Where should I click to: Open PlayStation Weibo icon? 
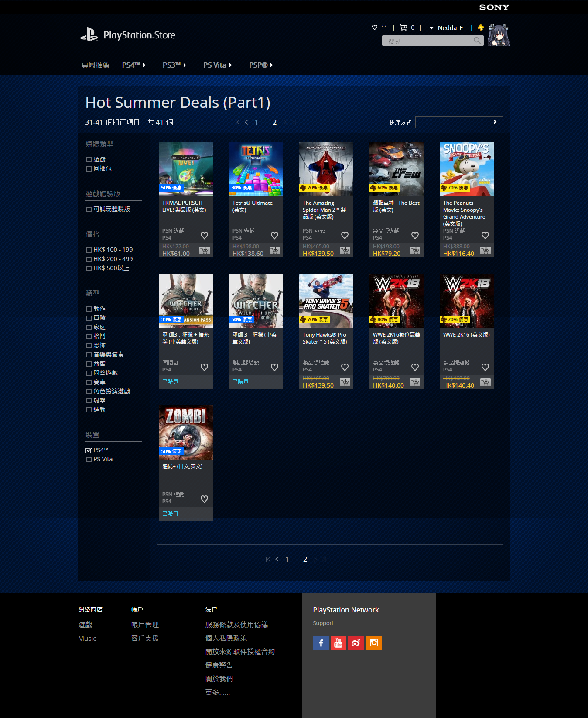tap(356, 643)
